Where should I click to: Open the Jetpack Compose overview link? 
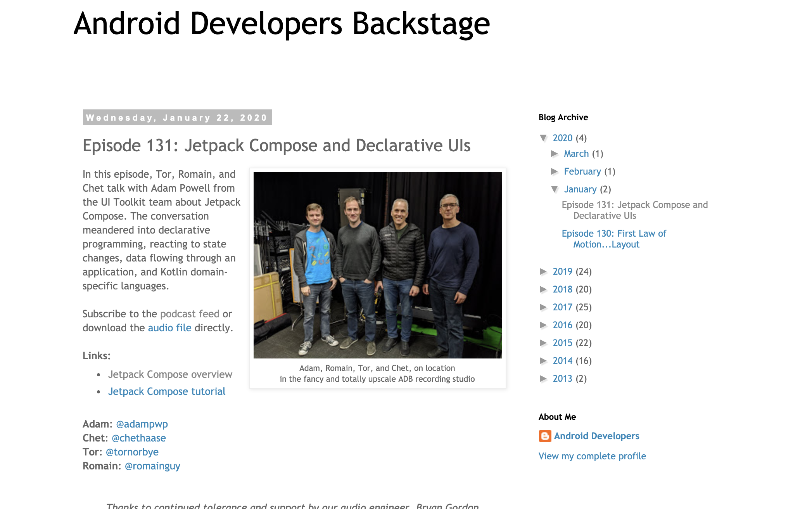[x=170, y=374]
